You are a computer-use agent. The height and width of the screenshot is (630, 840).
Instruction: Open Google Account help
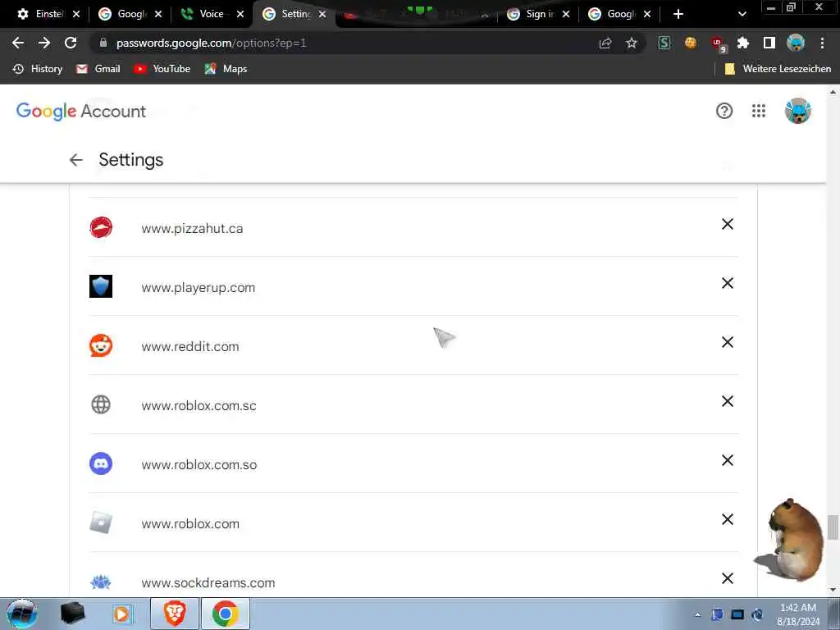724,111
